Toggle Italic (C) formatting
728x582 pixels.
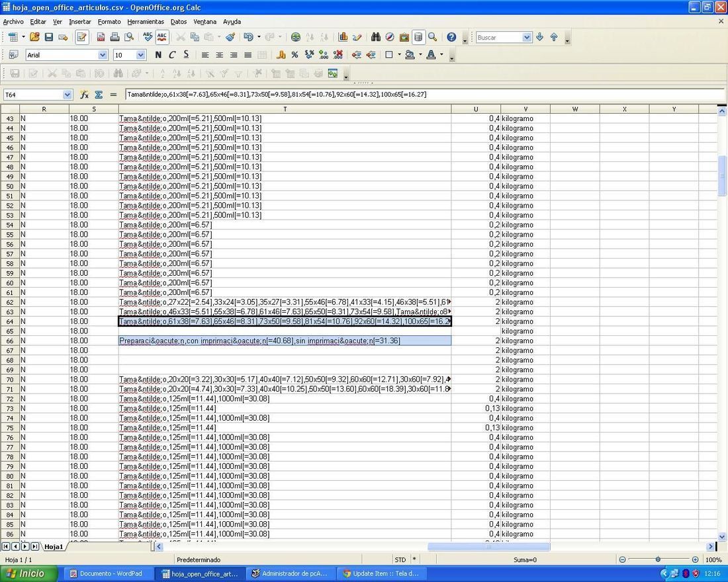tap(172, 55)
